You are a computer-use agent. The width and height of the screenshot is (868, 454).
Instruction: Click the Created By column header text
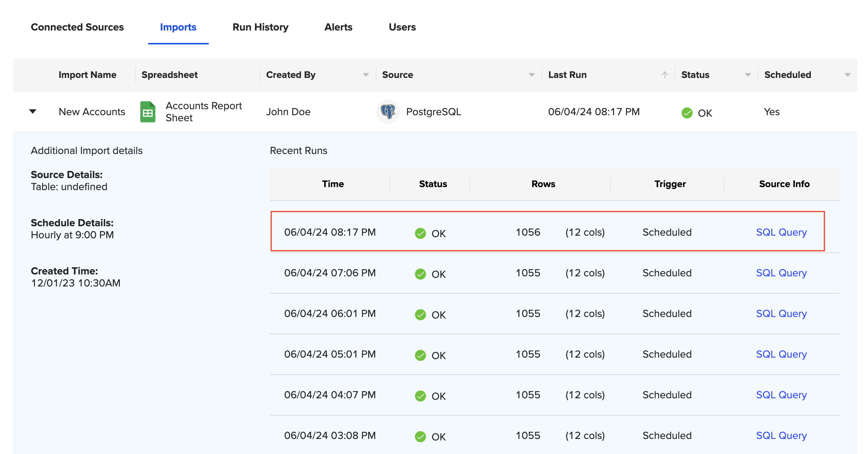(x=291, y=75)
